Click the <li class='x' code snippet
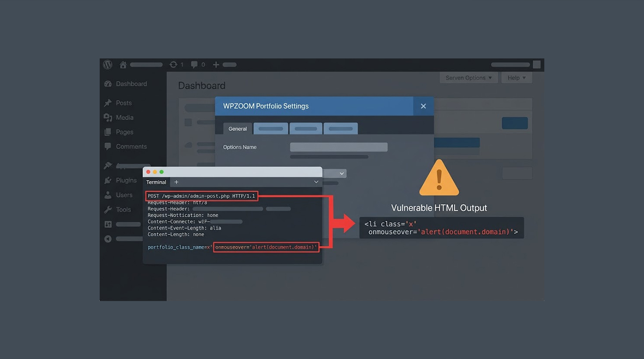The width and height of the screenshot is (644, 359). click(x=441, y=228)
